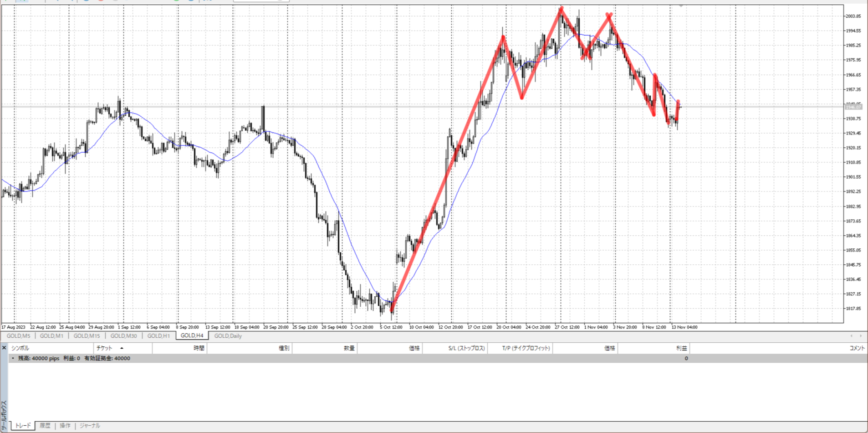Click the S/L (ストップロス) column header
The height and width of the screenshot is (433, 868).
(x=466, y=348)
